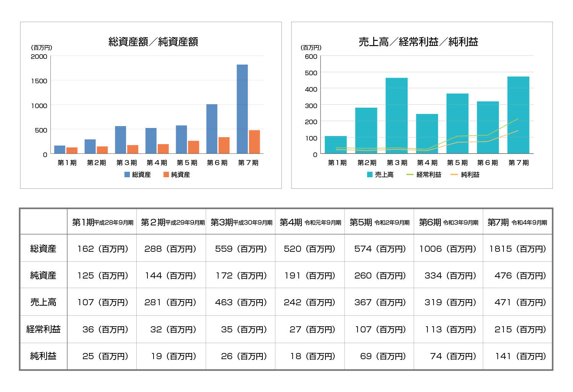The image size is (573, 392).
Task: Click the cell 463（百万円）
Action: (x=241, y=302)
